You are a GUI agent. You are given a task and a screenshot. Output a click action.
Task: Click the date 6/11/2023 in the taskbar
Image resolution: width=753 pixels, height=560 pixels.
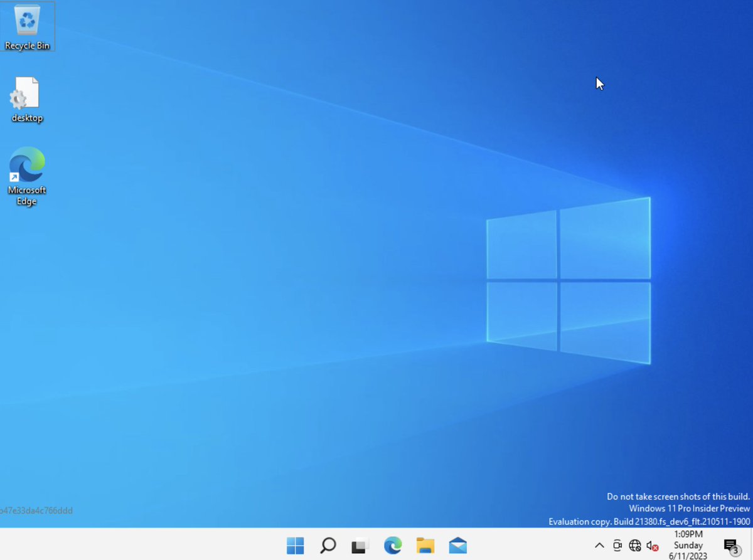688,556
